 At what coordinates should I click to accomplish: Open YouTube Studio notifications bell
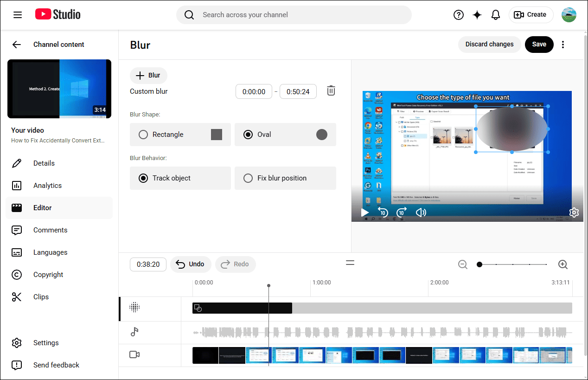(496, 14)
